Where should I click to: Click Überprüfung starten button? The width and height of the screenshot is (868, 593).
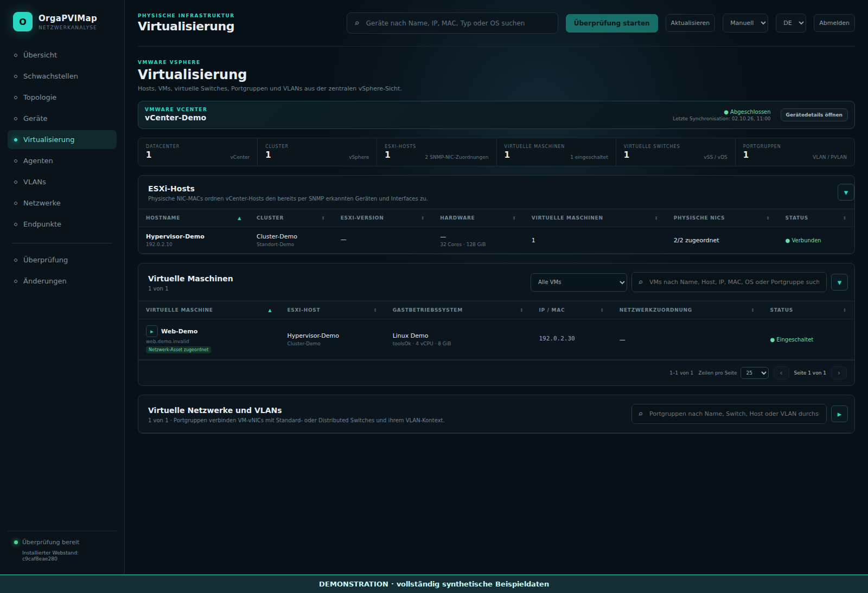[611, 23]
